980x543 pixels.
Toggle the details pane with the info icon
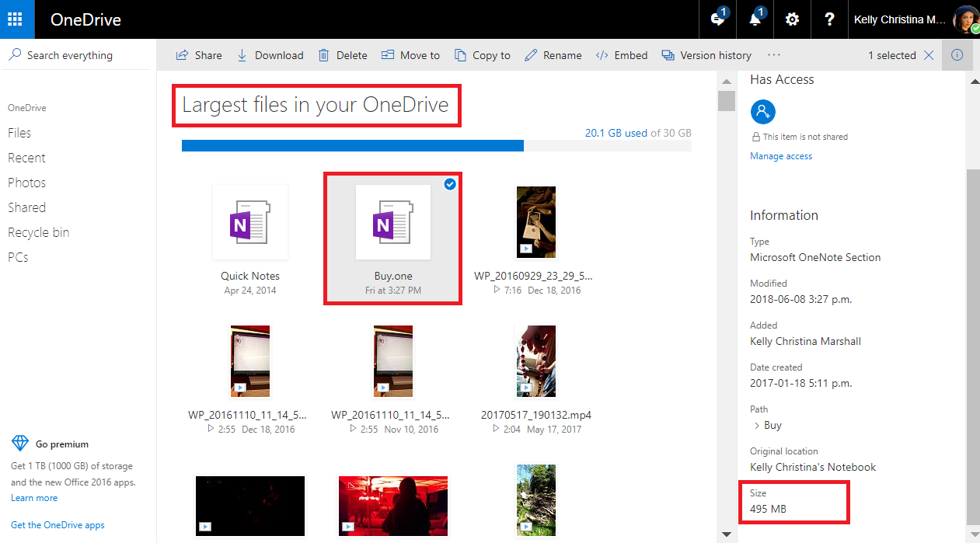[957, 54]
